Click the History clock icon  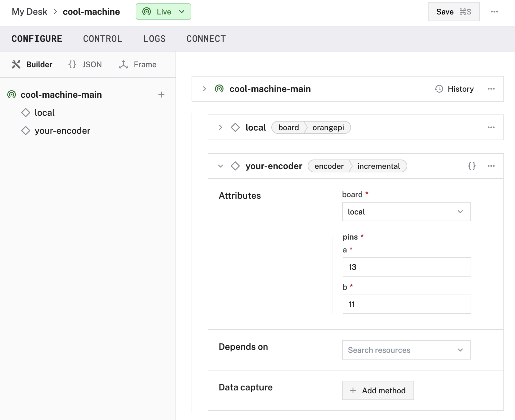coord(439,89)
